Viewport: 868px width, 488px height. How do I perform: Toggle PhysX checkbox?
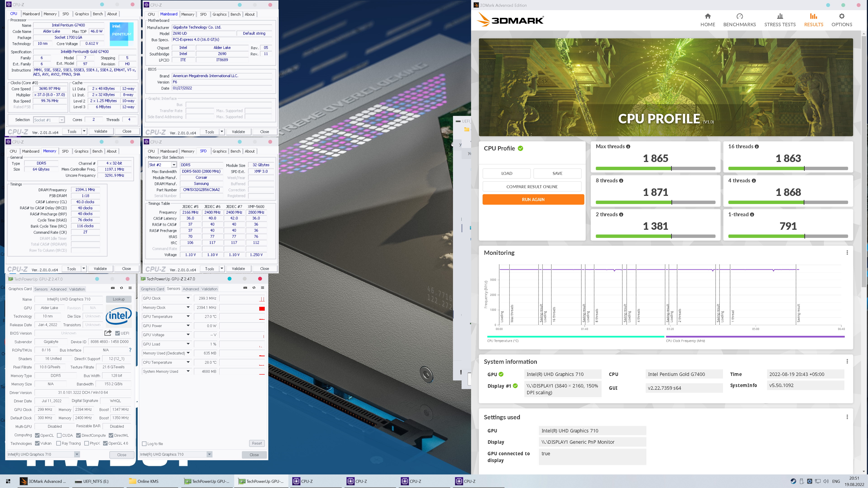(x=87, y=443)
